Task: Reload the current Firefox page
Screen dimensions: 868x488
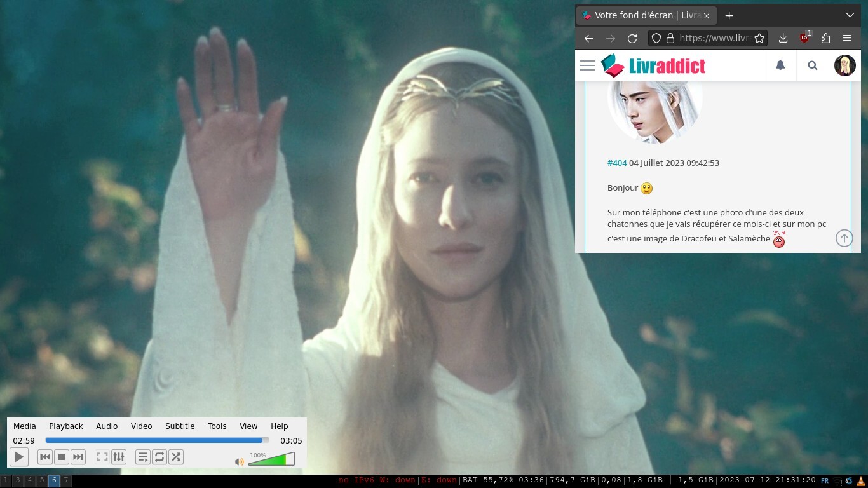Action: 632,38
